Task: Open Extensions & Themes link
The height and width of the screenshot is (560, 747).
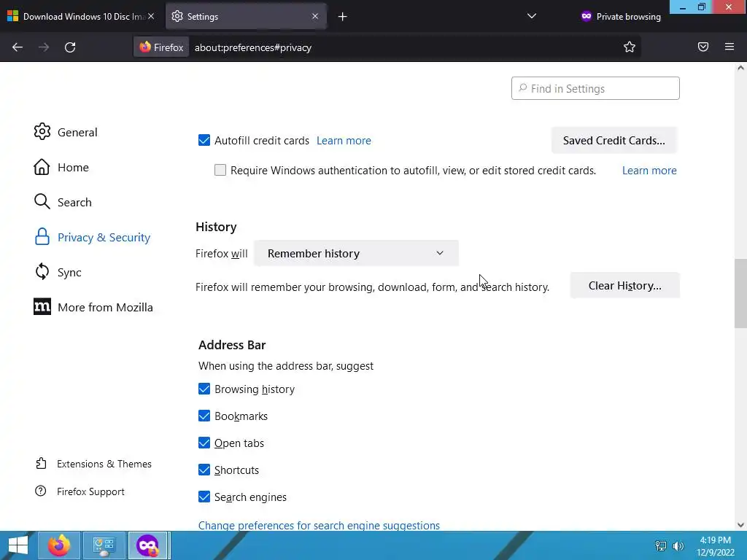Action: [93, 464]
